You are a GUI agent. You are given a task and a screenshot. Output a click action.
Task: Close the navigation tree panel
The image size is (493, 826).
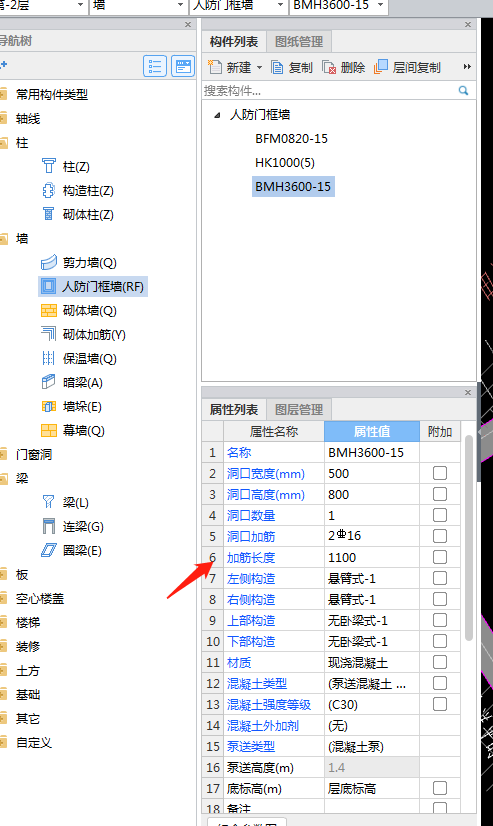pyautogui.click(x=188, y=25)
